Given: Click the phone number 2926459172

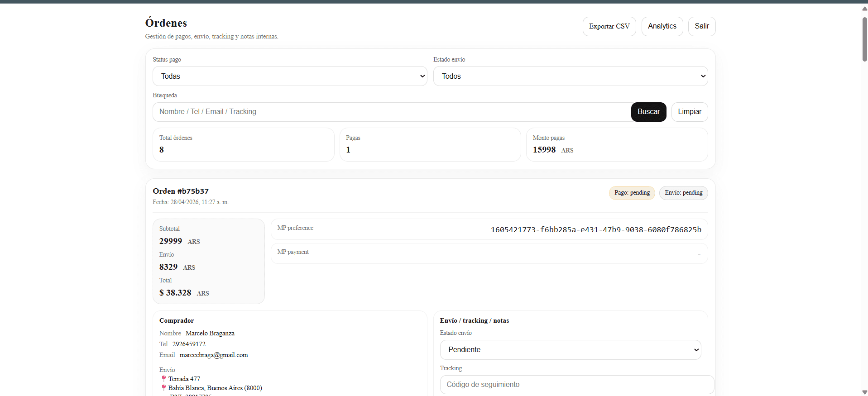Looking at the screenshot, I should point(189,344).
